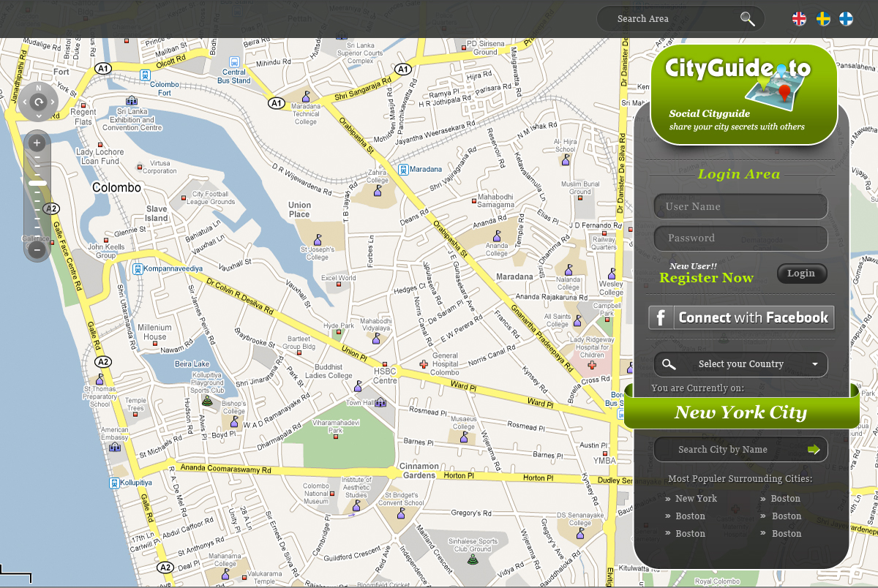Click Colombo National Museum label
Screen dimensions: 878x588
click(316, 494)
